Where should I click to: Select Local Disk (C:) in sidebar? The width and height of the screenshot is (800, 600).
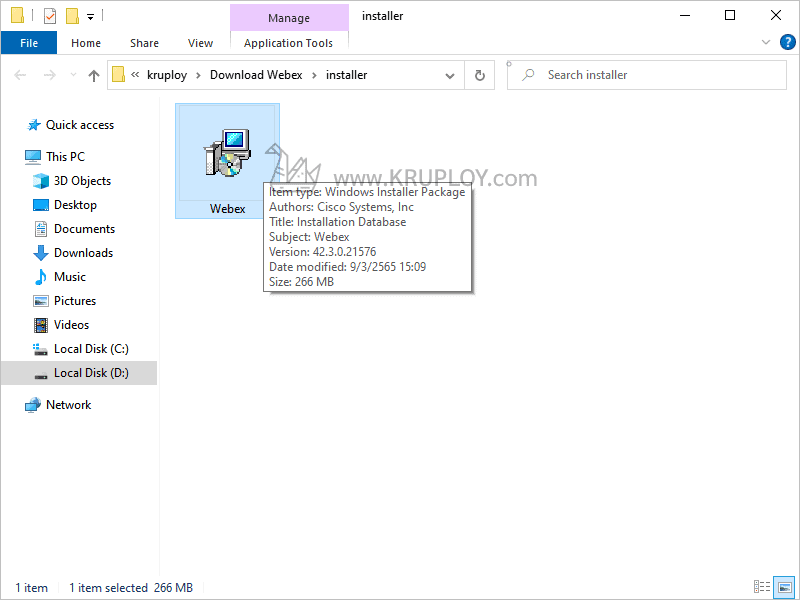point(91,348)
